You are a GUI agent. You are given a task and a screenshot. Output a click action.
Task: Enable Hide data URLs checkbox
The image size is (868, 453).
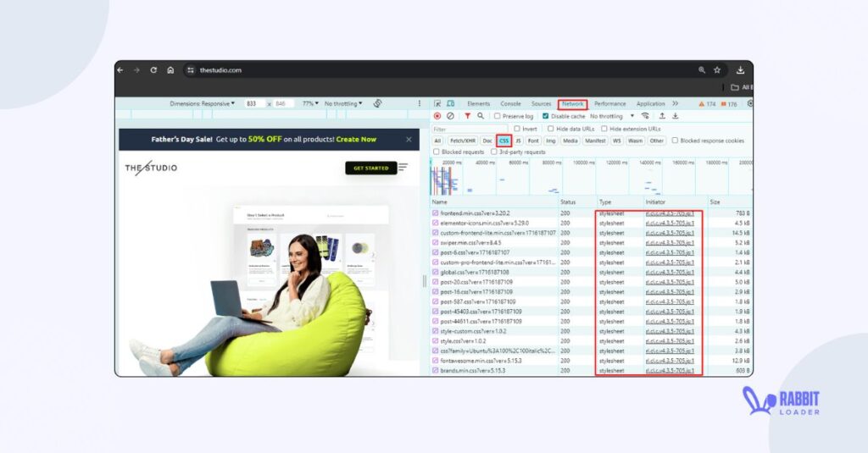[x=550, y=129]
